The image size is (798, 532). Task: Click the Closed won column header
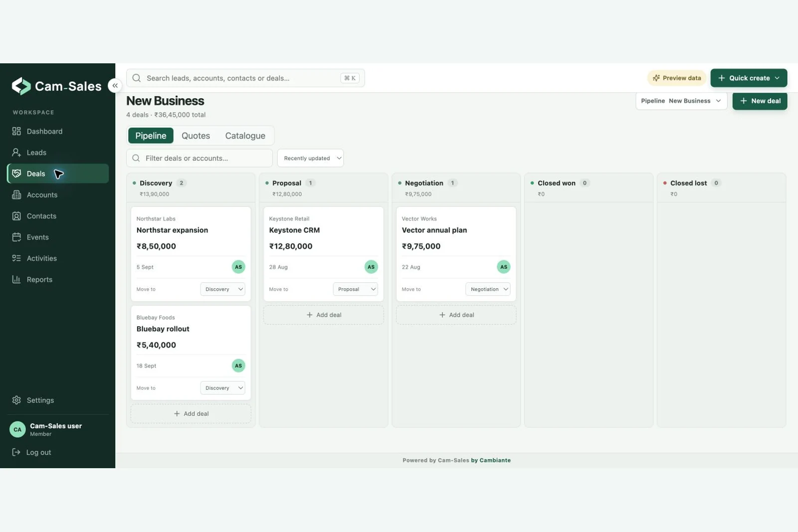tap(589, 188)
